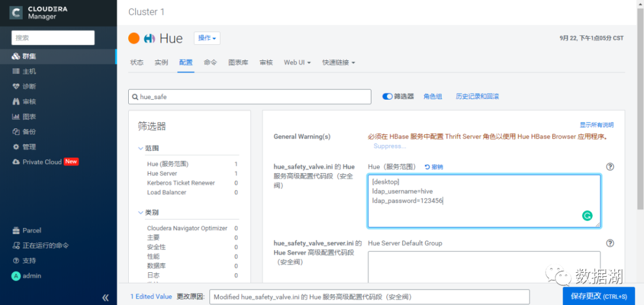The height and width of the screenshot is (305, 644).
Task: Undo the change via 撤销 link
Action: coord(434,167)
